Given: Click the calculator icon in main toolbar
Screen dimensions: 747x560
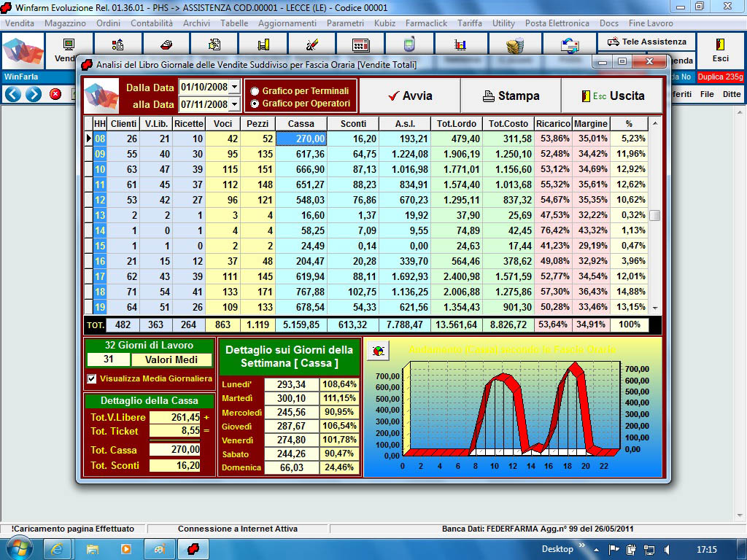Looking at the screenshot, I should point(360,44).
